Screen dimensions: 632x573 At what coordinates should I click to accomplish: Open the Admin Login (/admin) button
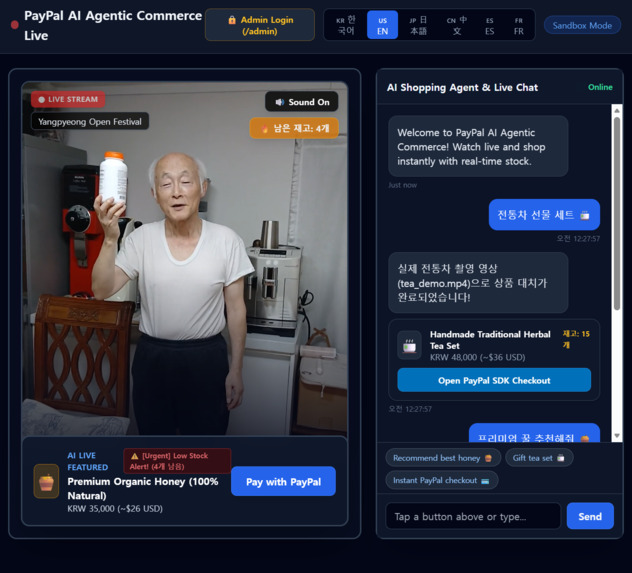[x=260, y=25]
